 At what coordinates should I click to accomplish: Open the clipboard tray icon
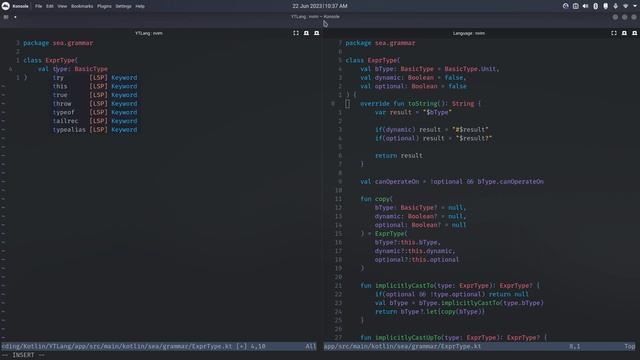(576, 6)
